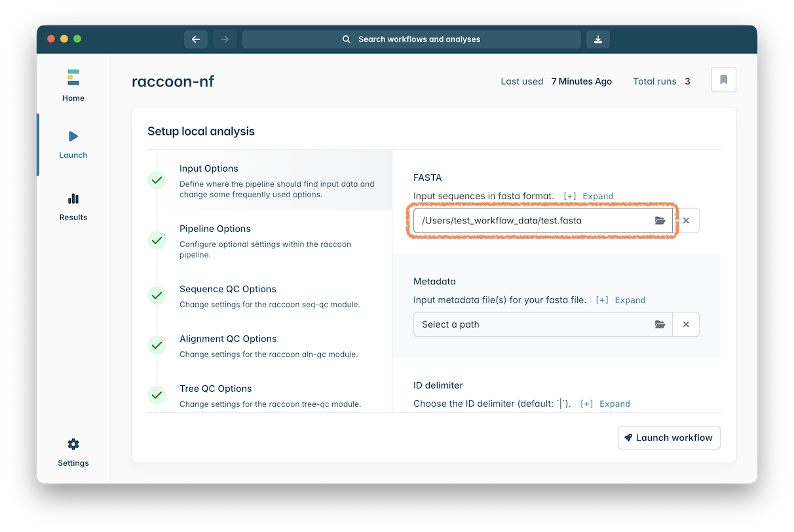Image resolution: width=794 pixels, height=532 pixels.
Task: Open the Launch section play icon
Action: [x=73, y=136]
